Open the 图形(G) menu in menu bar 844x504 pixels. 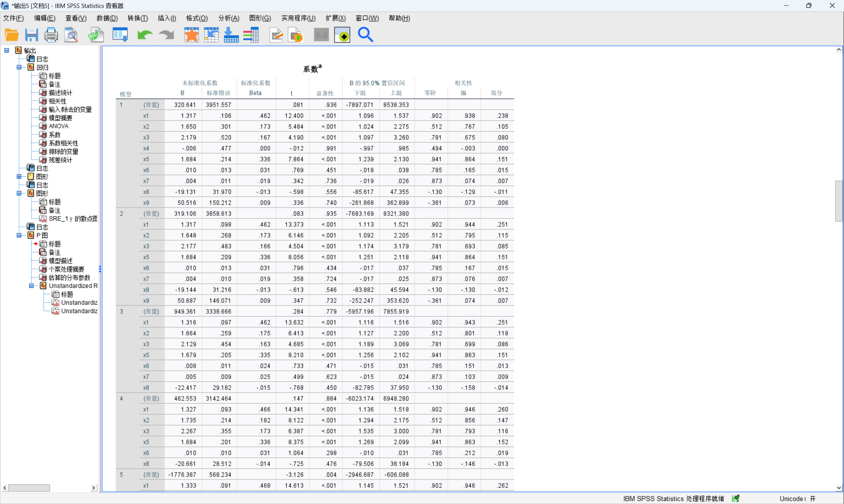[x=260, y=18]
